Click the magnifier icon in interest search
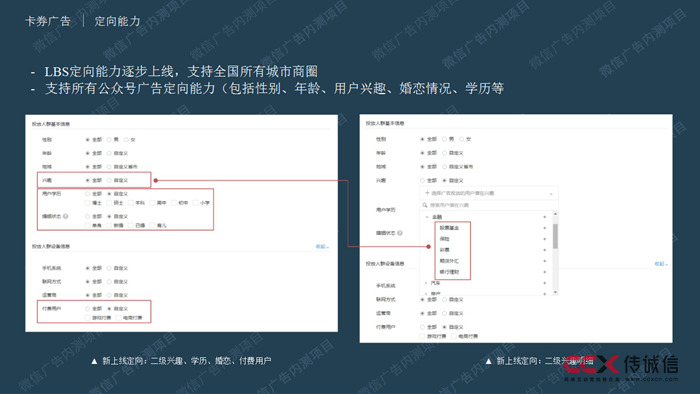 pos(425,205)
